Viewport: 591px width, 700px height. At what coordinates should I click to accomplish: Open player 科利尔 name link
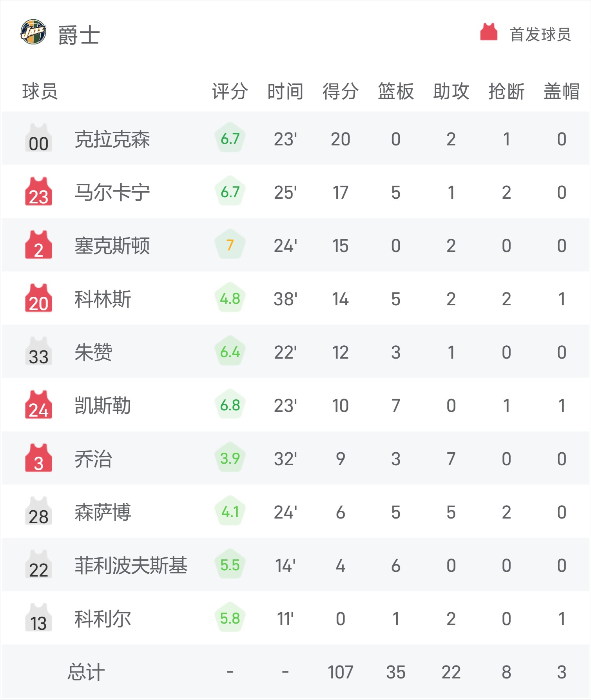click(103, 619)
